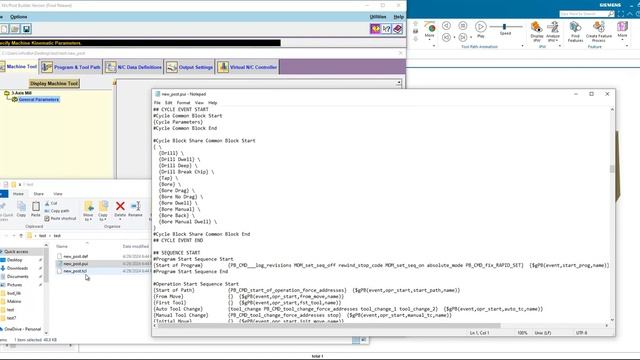Switch to N/C Data Definitions tab
This screenshot has width=640, height=360.
click(133, 67)
